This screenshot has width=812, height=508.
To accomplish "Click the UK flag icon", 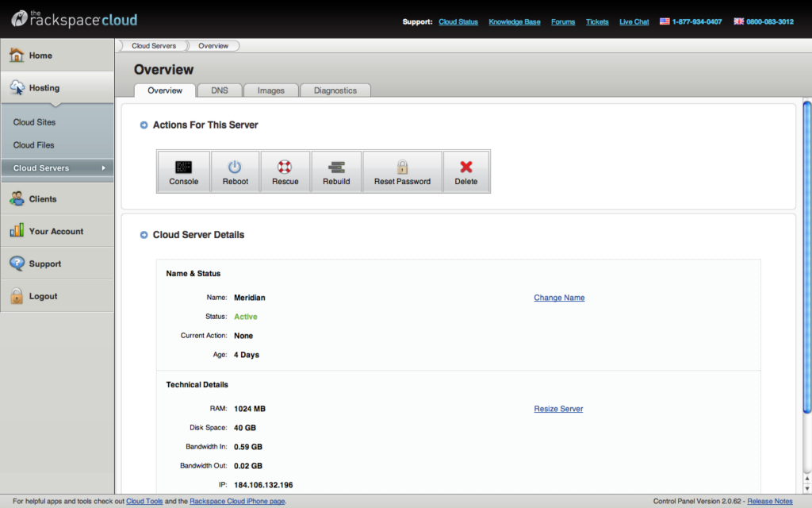I will (738, 21).
